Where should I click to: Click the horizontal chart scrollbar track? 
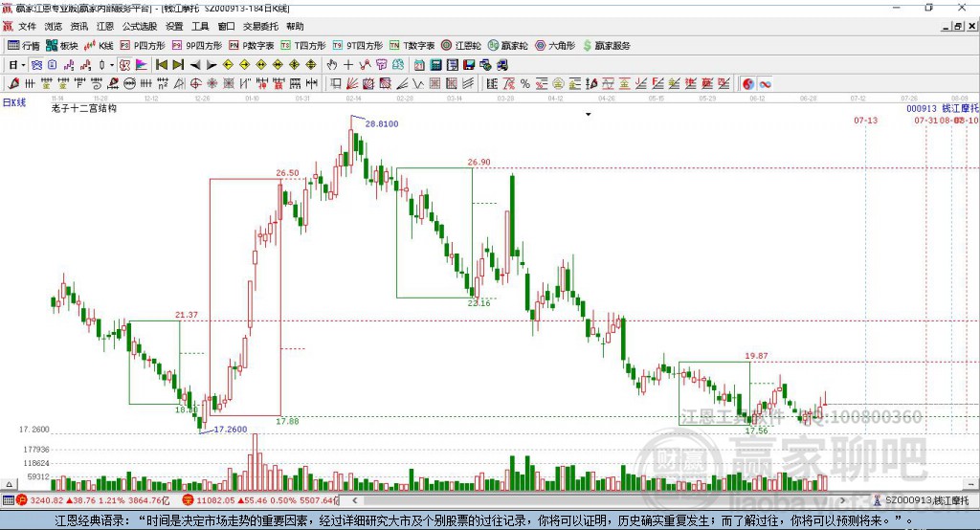click(x=599, y=500)
